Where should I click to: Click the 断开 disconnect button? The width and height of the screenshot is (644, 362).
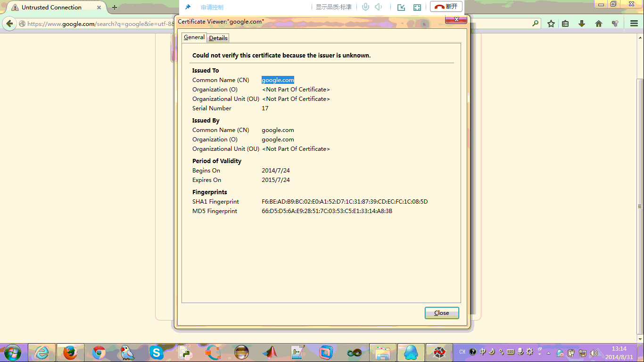coord(446,7)
